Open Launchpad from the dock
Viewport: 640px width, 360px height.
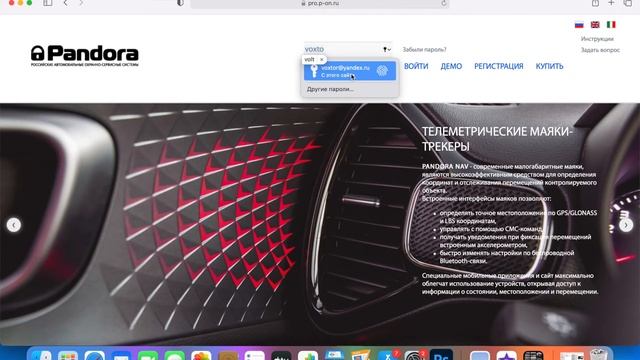(68, 355)
